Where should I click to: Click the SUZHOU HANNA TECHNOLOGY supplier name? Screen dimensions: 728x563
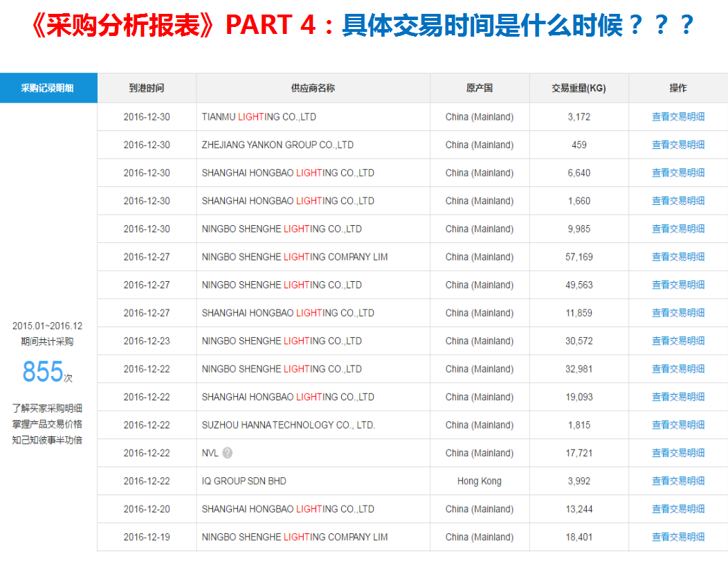pyautogui.click(x=288, y=425)
